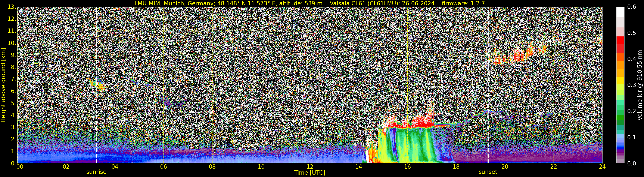644x177 pixels.
Task: Click the '1.' tick label on the height axis
Action: (13, 151)
